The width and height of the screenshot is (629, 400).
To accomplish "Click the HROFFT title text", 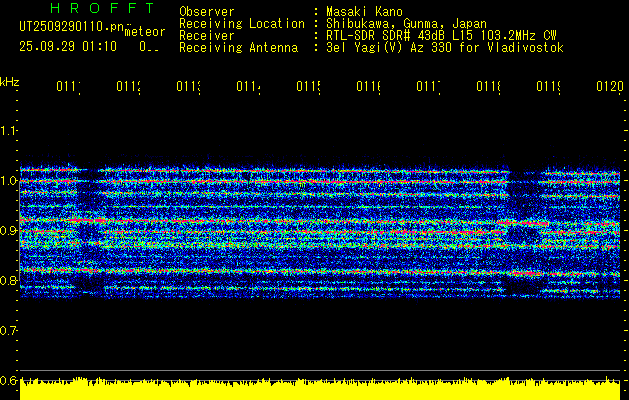I will [102, 8].
